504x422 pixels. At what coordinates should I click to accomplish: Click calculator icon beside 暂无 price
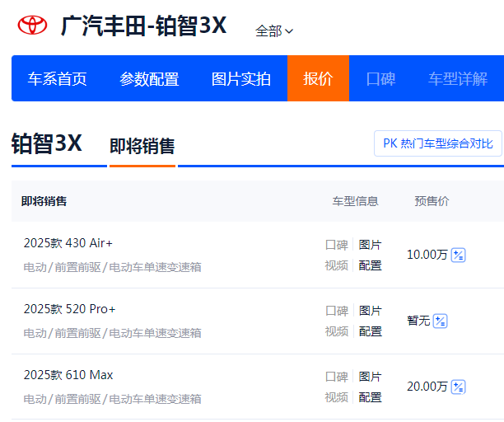(441, 321)
